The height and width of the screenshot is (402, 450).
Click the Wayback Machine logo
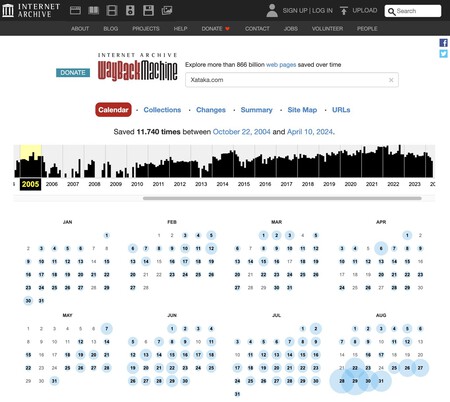click(x=137, y=67)
